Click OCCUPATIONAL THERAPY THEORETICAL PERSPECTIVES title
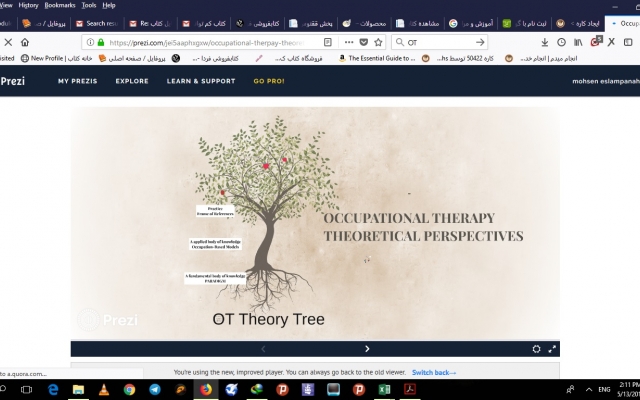640x400 pixels. coord(423,227)
